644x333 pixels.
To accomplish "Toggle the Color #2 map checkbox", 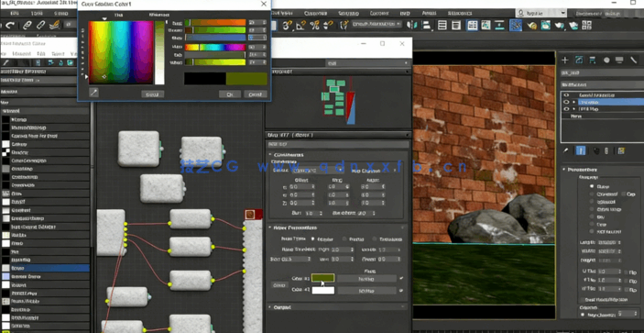I will point(401,291).
